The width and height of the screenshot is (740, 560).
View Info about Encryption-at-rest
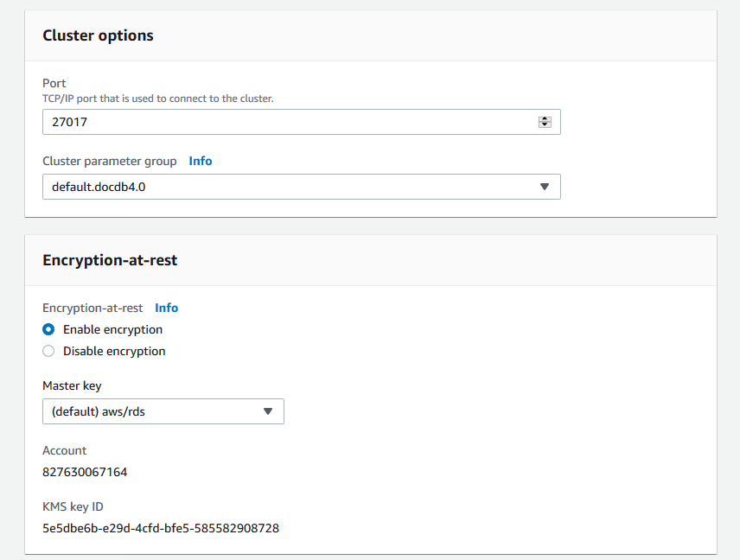[166, 308]
